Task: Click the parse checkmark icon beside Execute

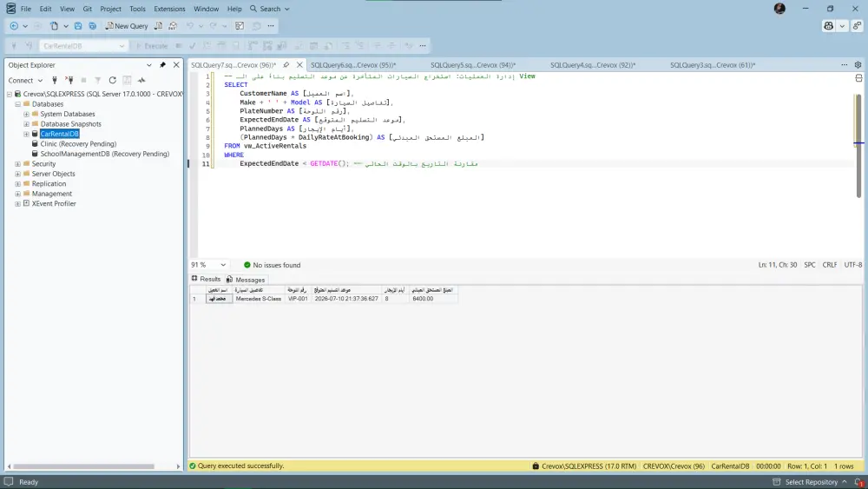Action: click(192, 46)
